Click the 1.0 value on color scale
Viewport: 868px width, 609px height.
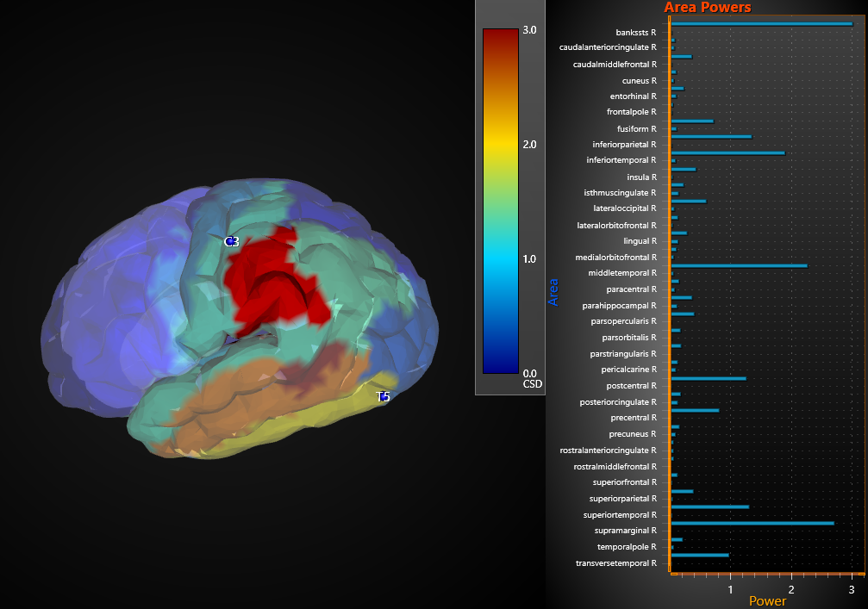pos(530,259)
